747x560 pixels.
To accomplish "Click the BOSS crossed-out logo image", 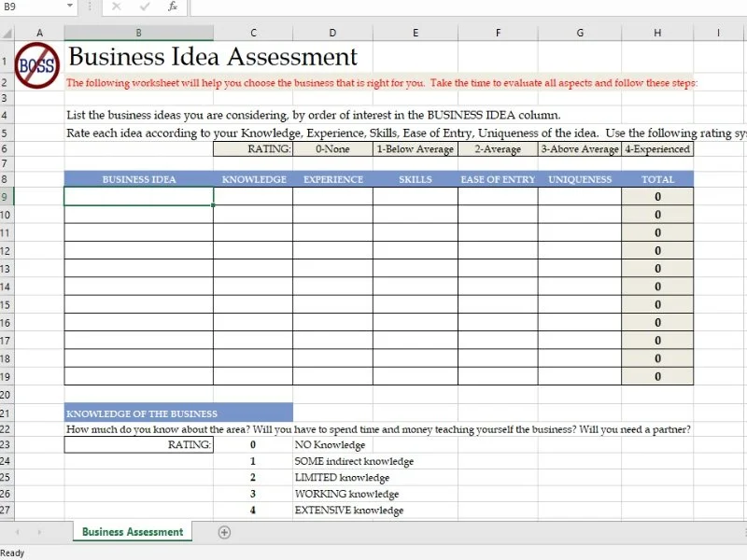I will click(x=37, y=65).
